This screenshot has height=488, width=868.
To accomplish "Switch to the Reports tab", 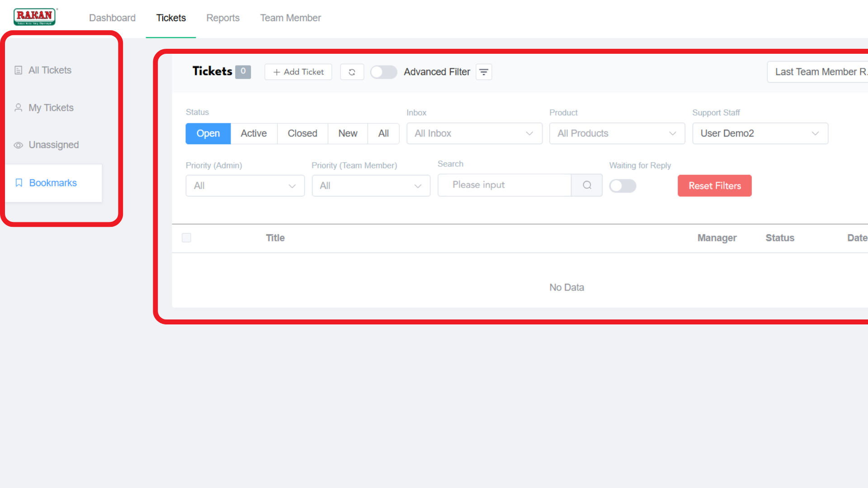I will pyautogui.click(x=223, y=18).
